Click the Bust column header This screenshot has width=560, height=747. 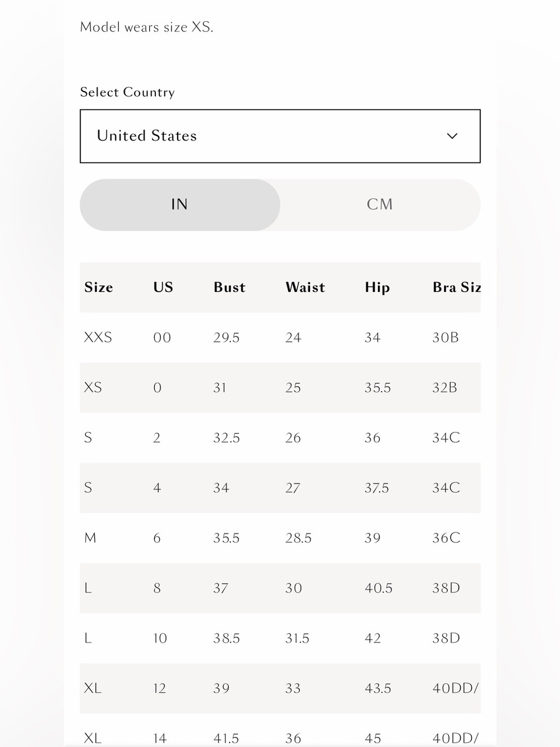click(x=229, y=287)
